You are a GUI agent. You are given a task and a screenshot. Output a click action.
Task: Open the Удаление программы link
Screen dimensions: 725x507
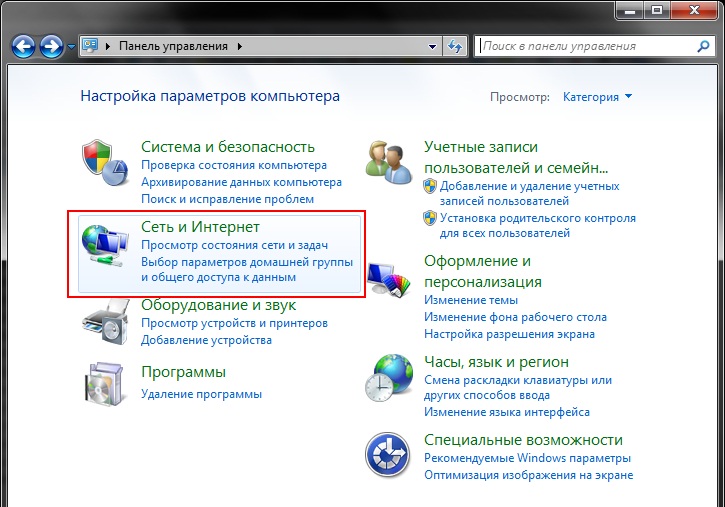[x=201, y=394]
